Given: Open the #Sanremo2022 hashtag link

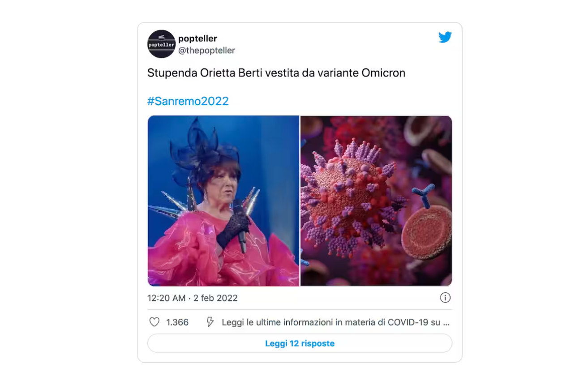Looking at the screenshot, I should point(188,101).
